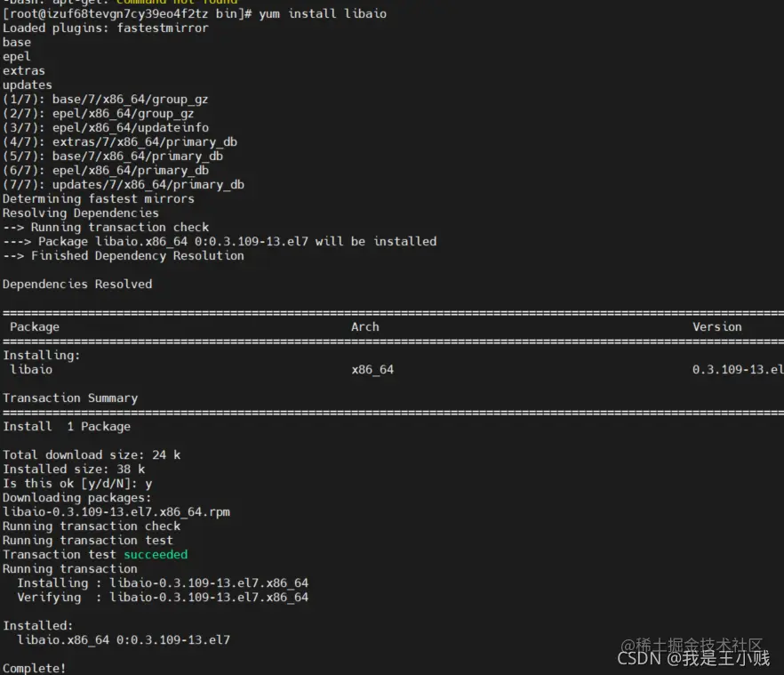
Task: Click 'Dependencies Resolved' text
Action: pyautogui.click(x=77, y=285)
